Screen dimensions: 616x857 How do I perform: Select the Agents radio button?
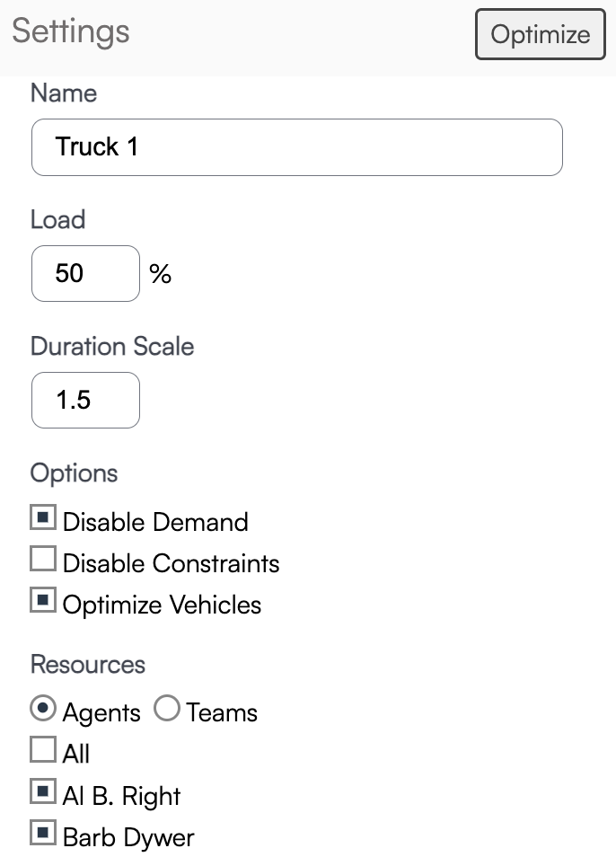(x=43, y=710)
